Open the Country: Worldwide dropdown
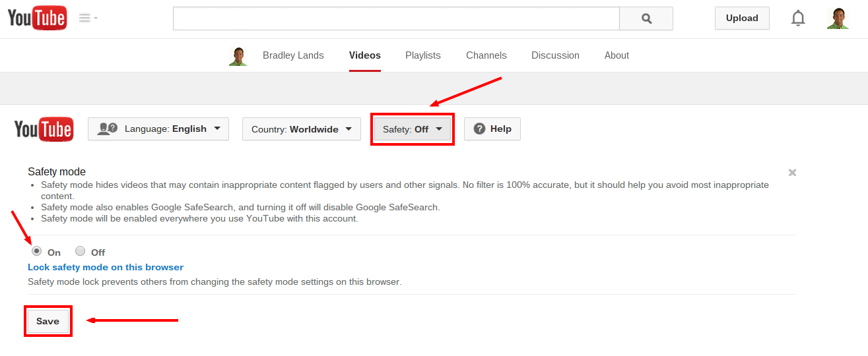 [x=302, y=129]
